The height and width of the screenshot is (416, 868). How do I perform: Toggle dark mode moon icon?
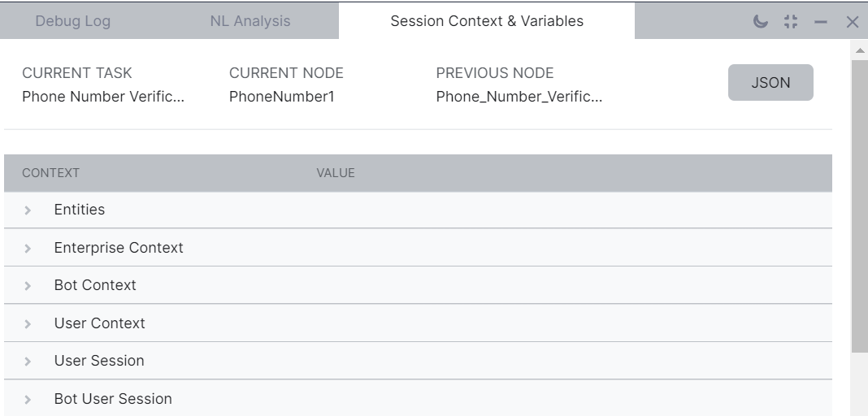pyautogui.click(x=761, y=22)
